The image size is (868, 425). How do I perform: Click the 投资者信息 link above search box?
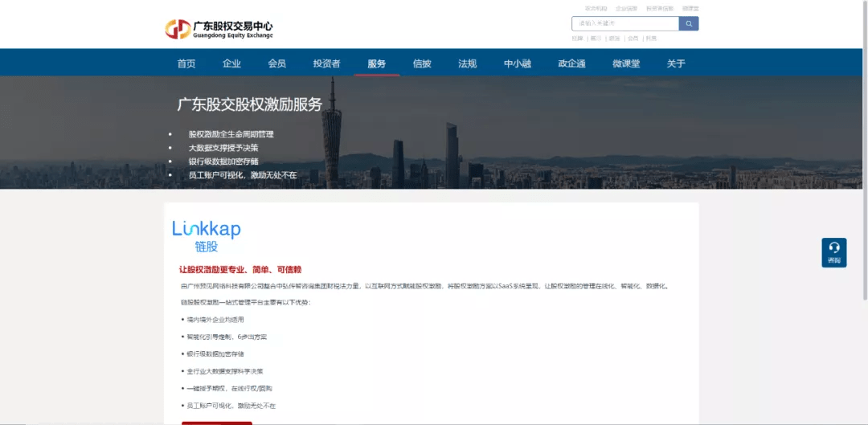click(660, 8)
